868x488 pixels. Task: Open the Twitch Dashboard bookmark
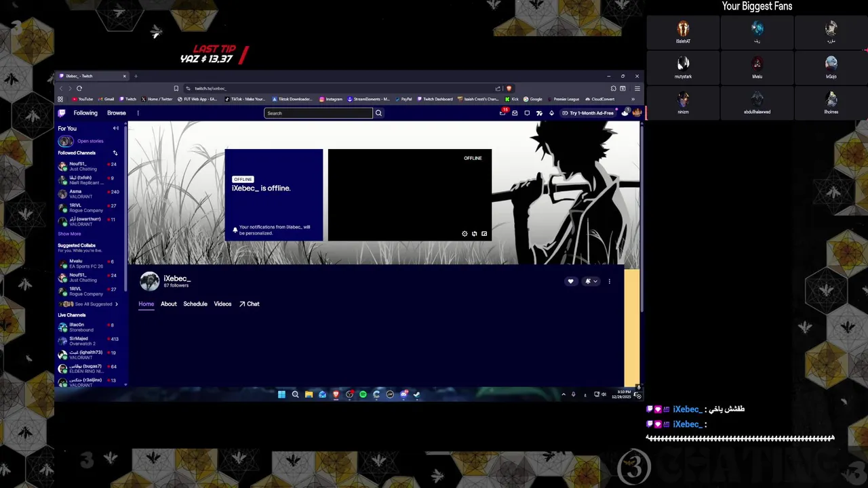434,99
